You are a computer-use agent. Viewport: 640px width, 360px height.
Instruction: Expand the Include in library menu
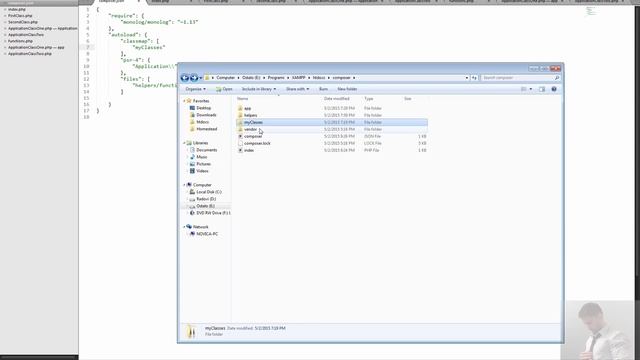pyautogui.click(x=259, y=89)
